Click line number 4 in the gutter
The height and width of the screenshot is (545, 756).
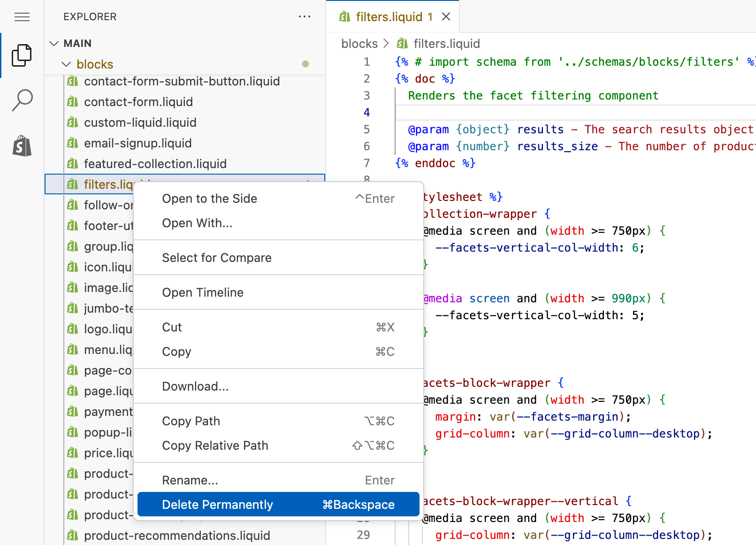(367, 112)
